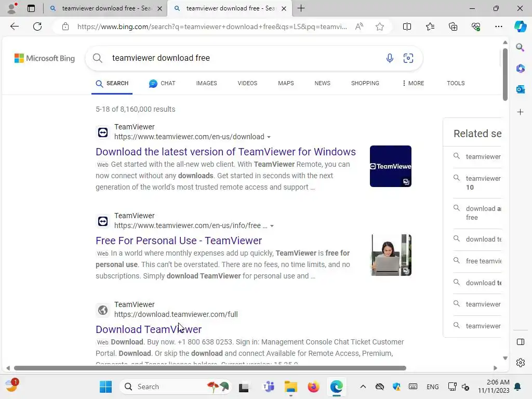Open tab actions menu icon

(31, 8)
